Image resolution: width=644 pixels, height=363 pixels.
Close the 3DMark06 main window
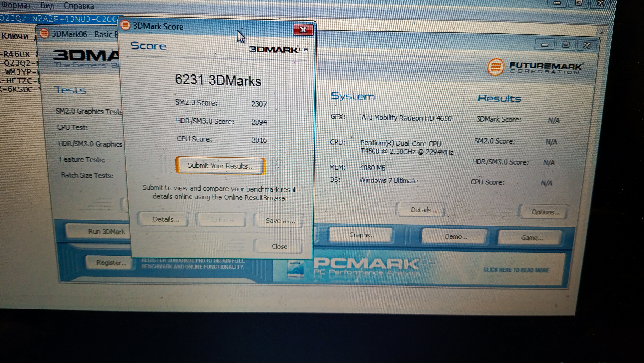pos(586,46)
